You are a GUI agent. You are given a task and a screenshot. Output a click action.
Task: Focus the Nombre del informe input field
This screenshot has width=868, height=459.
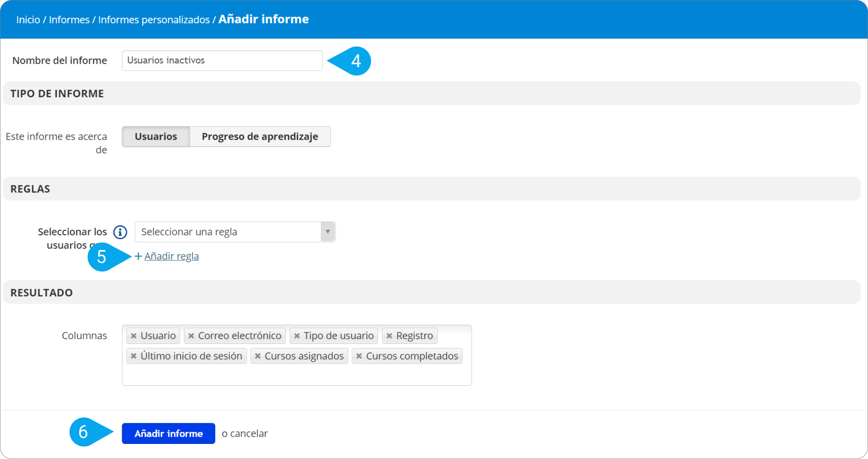point(222,60)
